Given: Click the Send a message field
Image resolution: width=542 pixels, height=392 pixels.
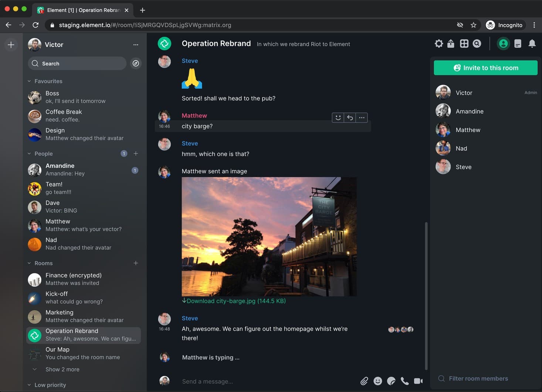Looking at the screenshot, I should [x=268, y=381].
